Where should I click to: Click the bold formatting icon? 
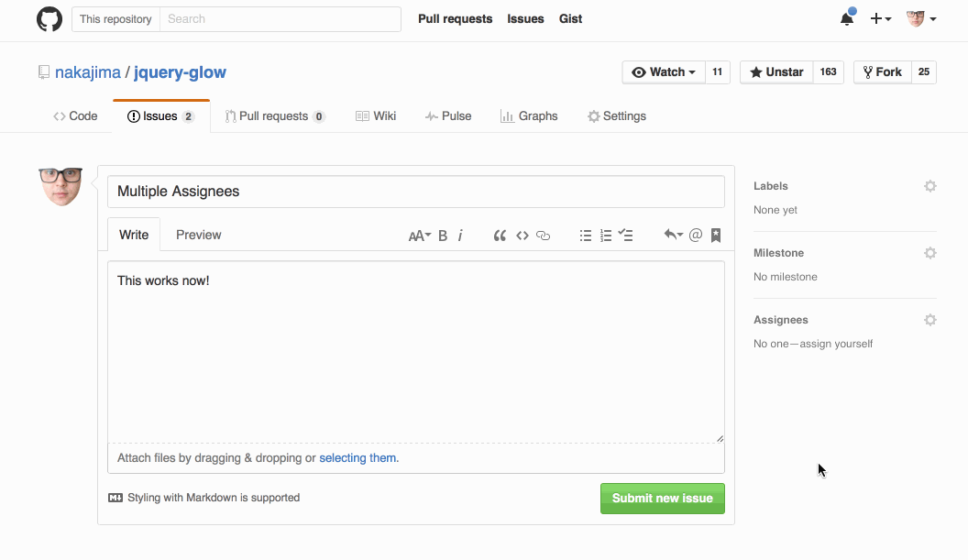pyautogui.click(x=443, y=236)
